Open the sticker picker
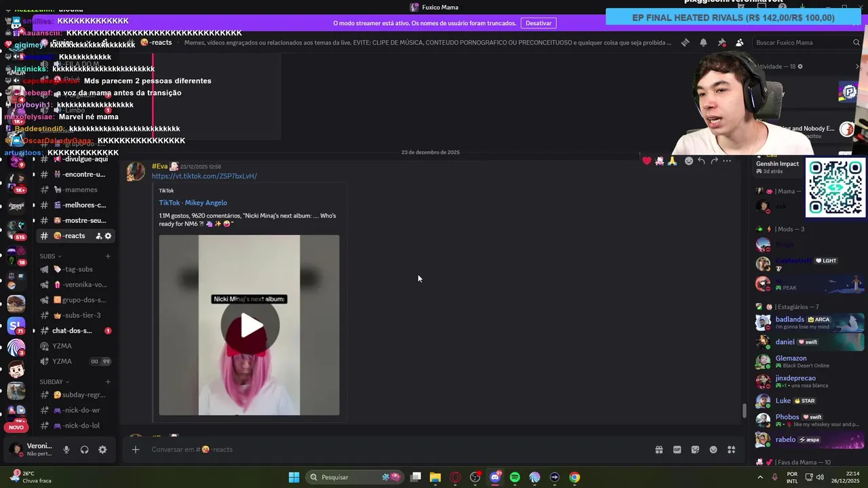 pyautogui.click(x=695, y=449)
